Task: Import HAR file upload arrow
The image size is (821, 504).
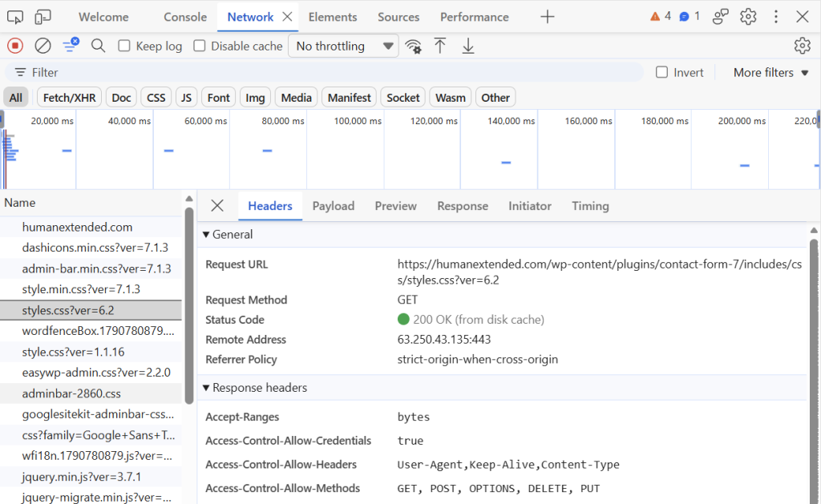Action: pyautogui.click(x=440, y=46)
